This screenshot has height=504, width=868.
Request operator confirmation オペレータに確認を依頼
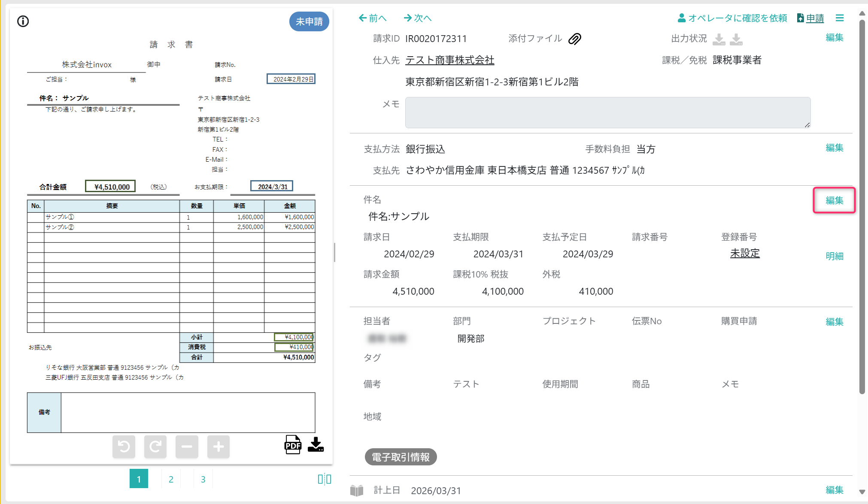pos(732,18)
